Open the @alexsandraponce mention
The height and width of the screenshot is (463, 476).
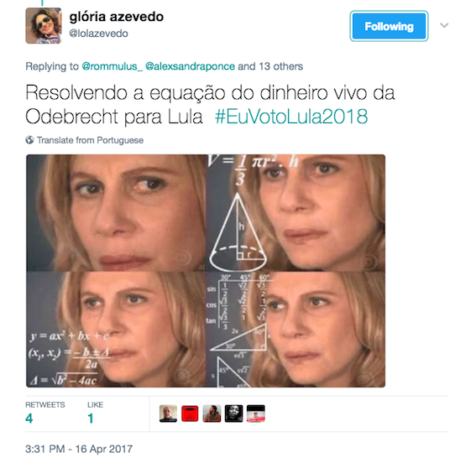pyautogui.click(x=190, y=66)
